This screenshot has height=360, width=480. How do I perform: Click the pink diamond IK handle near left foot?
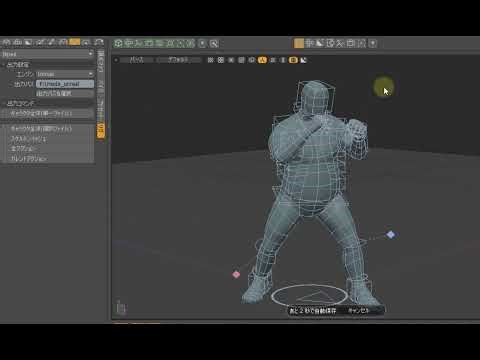236,274
